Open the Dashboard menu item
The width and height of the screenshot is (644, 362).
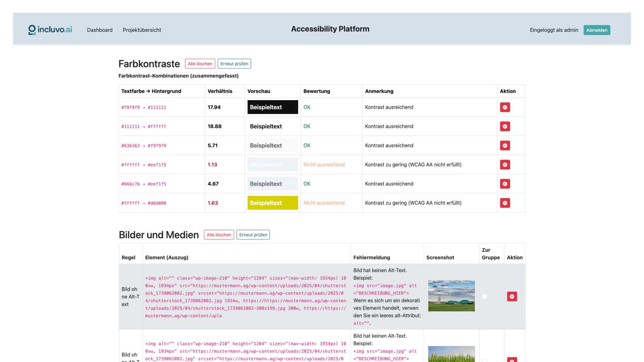point(100,30)
